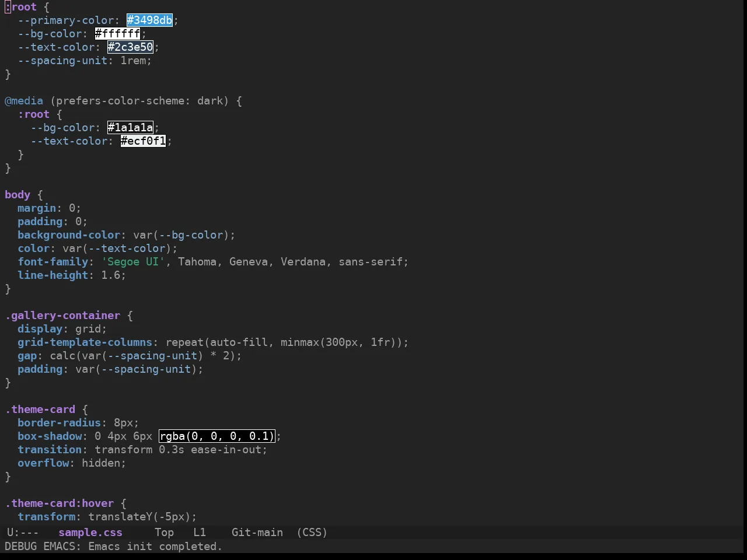Click the (CSS) major mode indicator

tap(312, 533)
